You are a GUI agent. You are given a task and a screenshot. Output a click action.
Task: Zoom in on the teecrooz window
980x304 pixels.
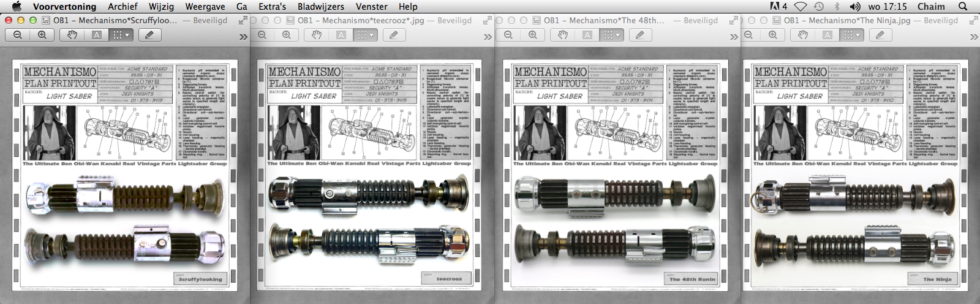pos(287,35)
